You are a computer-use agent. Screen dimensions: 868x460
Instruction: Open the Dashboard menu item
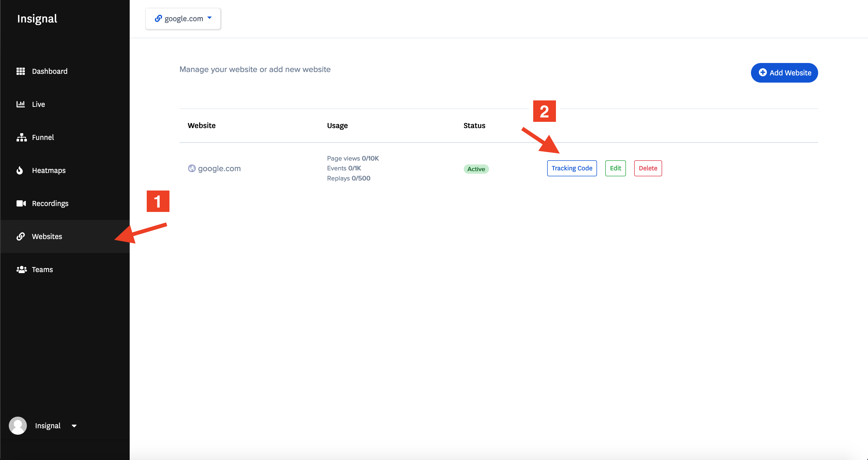[x=65, y=72]
